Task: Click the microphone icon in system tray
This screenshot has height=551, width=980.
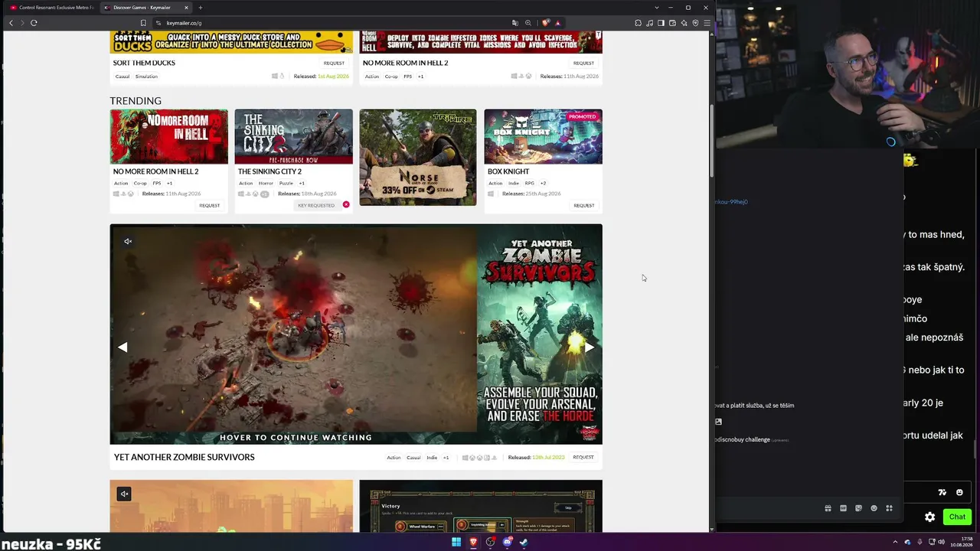Action: pyautogui.click(x=920, y=542)
